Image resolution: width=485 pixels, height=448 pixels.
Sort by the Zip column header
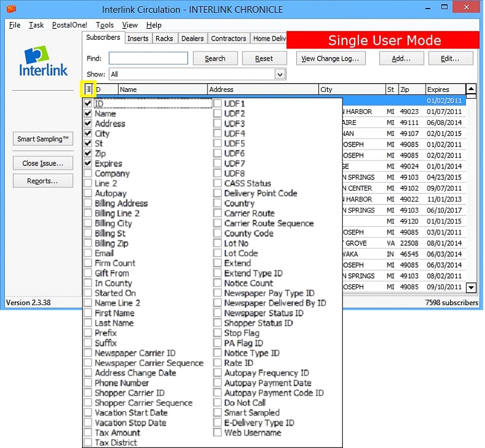click(412, 89)
